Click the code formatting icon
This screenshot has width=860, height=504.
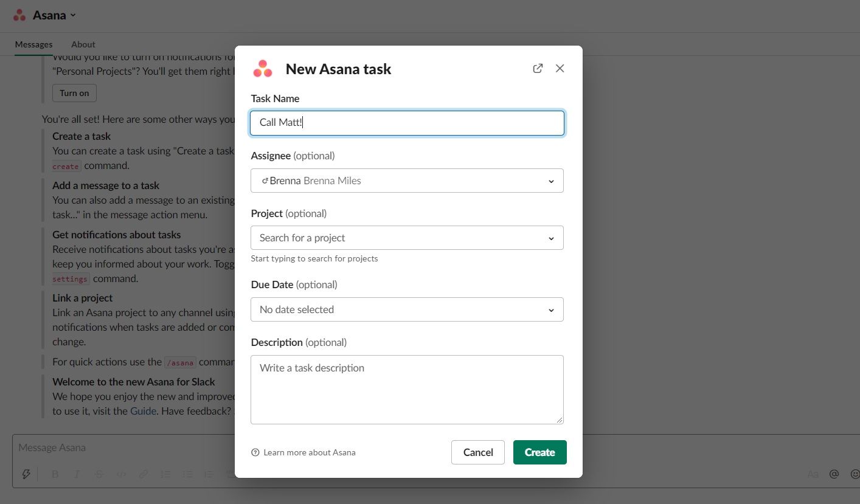[121, 474]
